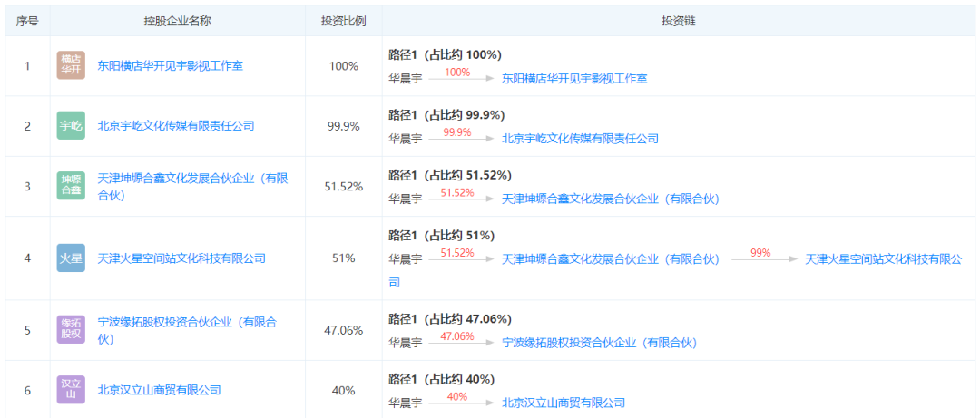Screen dimensions: 980x418
Task: Click the red 99.9% arrow label
Action: pyautogui.click(x=457, y=132)
